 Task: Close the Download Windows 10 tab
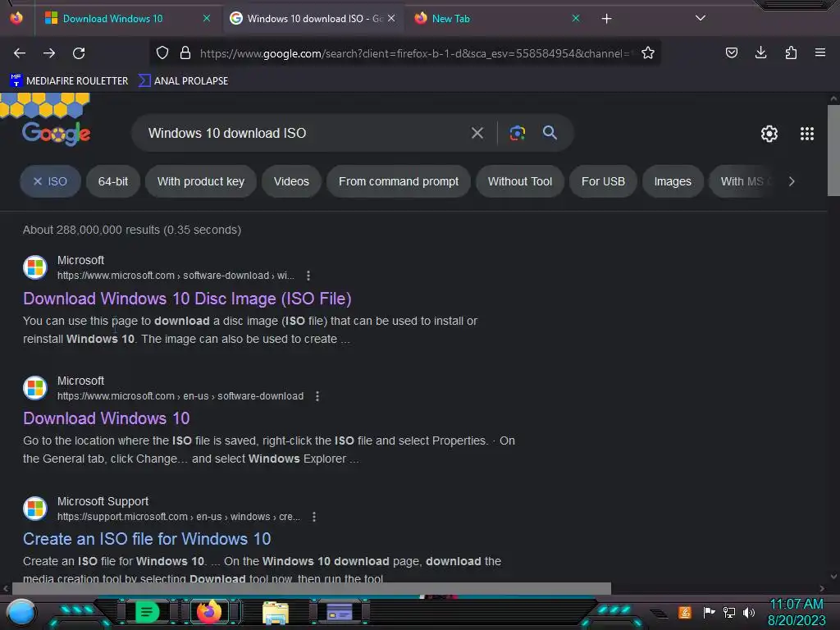207,18
